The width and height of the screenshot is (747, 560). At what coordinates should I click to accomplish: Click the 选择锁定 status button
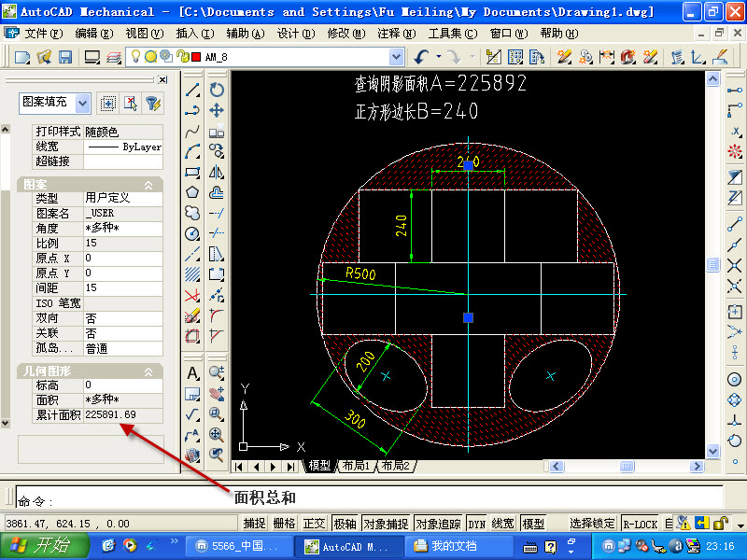pos(592,524)
